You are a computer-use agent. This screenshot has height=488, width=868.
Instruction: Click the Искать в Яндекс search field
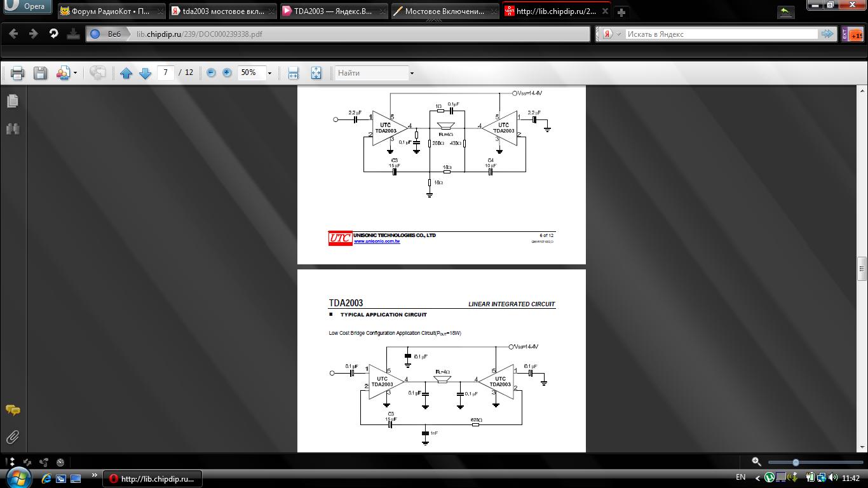pos(721,34)
